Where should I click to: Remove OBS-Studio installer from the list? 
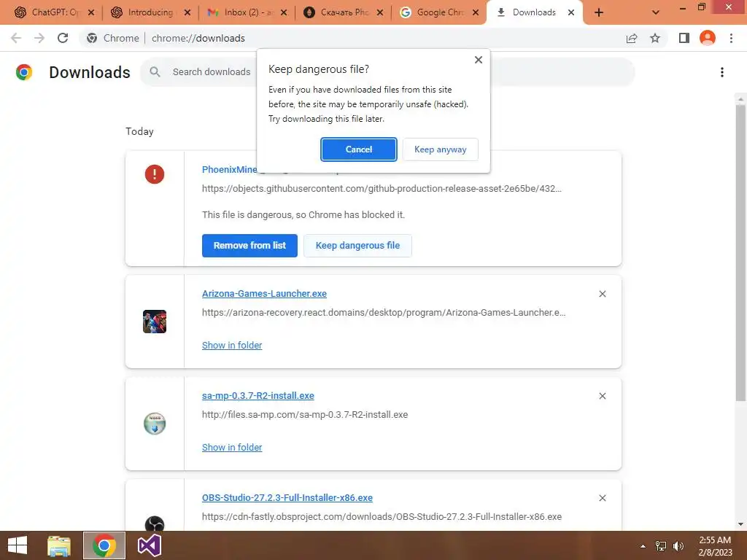coord(602,497)
